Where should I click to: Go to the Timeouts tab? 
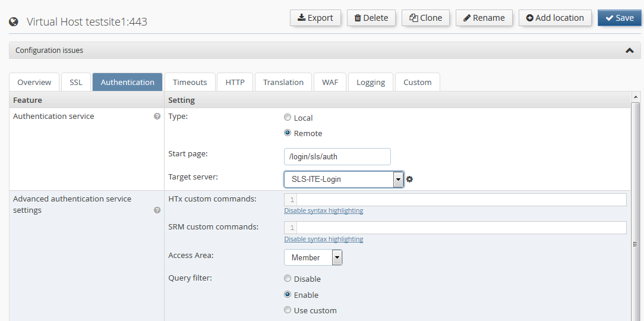190,82
